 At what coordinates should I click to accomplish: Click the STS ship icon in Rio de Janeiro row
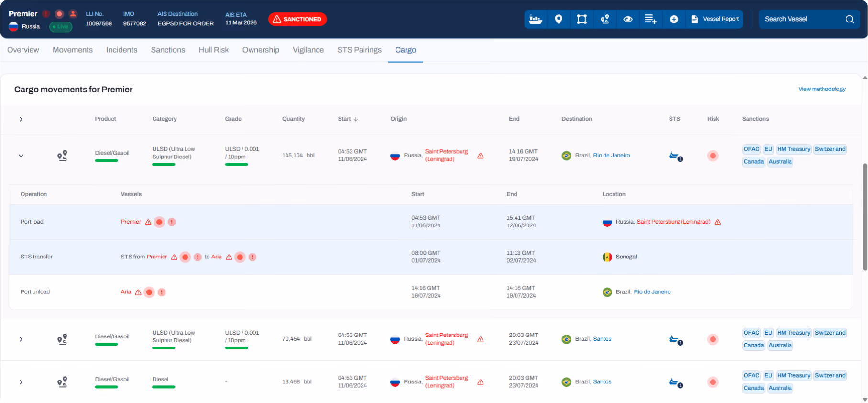675,156
